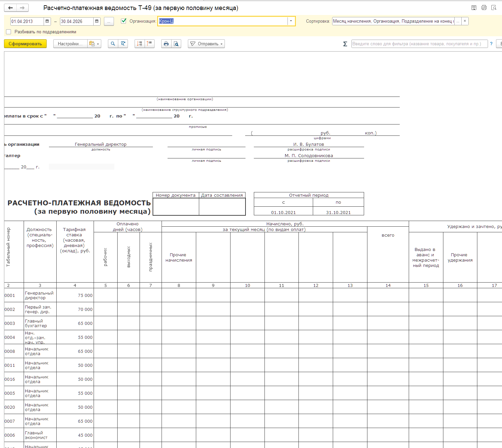Expand the Организация dropdown list

[x=291, y=21]
